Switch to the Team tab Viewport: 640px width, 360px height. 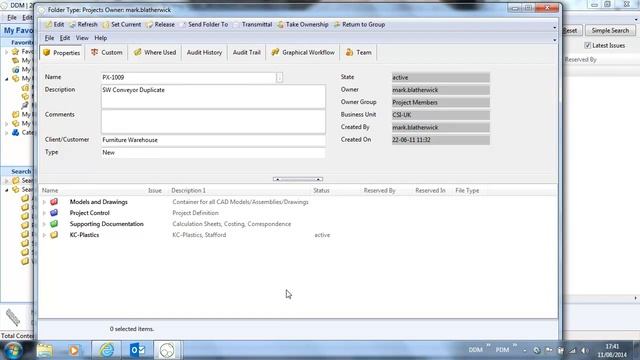pyautogui.click(x=358, y=53)
